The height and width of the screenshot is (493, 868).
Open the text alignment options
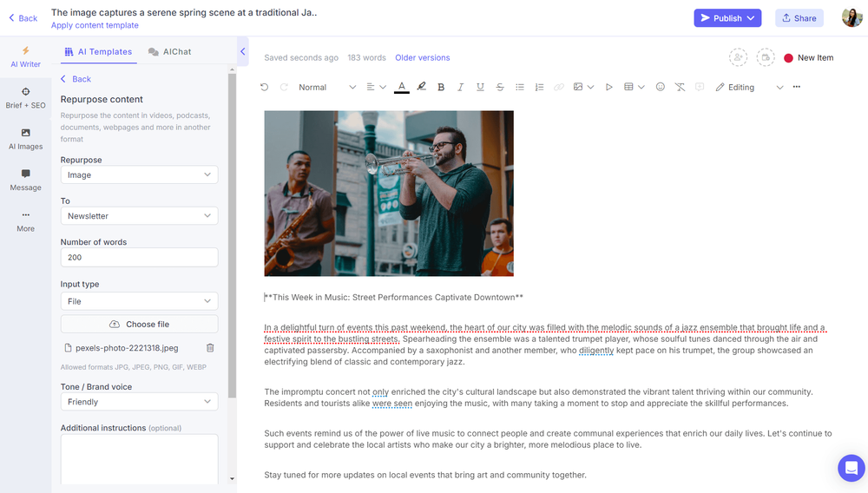376,88
